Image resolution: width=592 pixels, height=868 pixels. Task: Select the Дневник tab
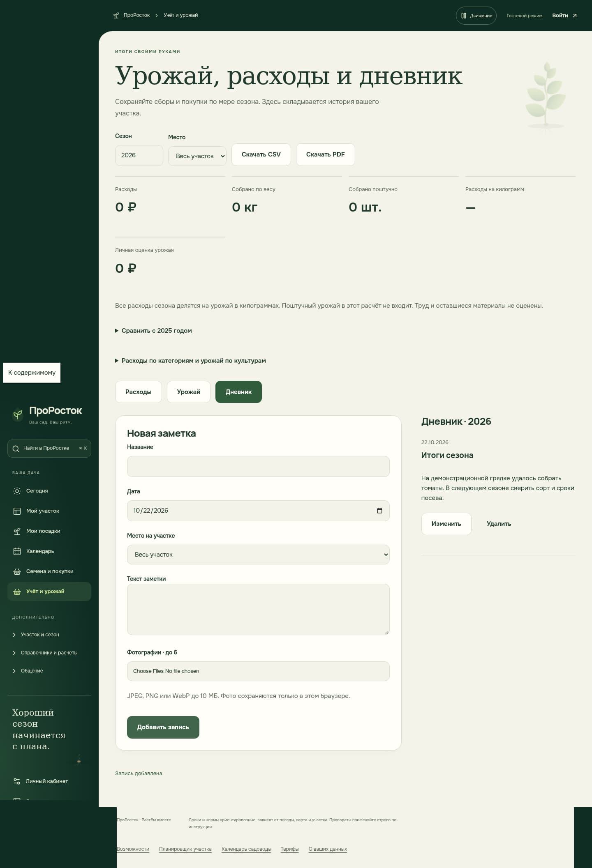tap(238, 392)
